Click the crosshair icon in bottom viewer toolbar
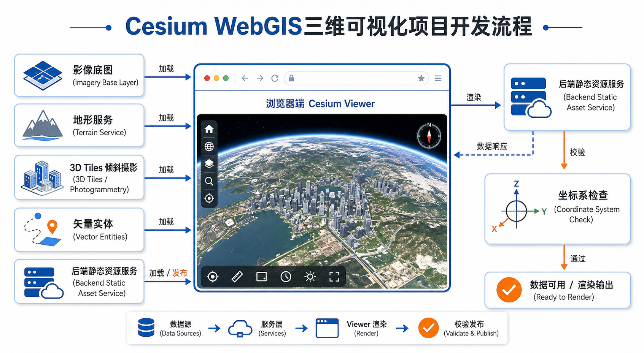The width and height of the screenshot is (644, 353). tap(213, 277)
